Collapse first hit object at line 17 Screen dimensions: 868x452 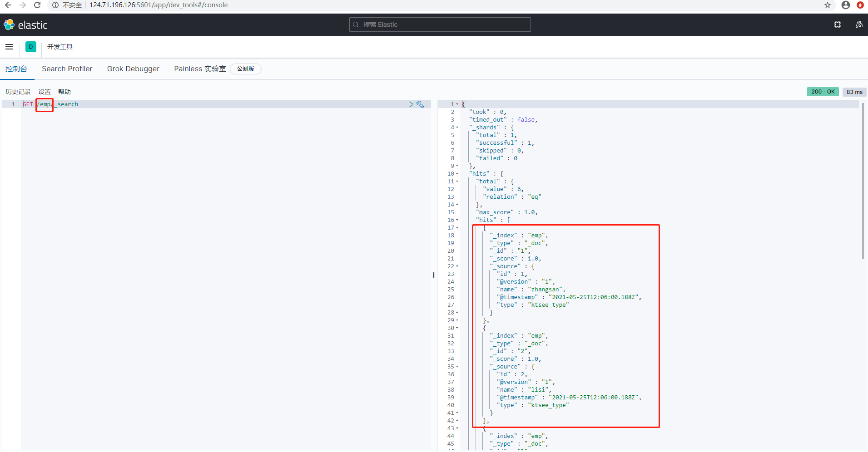tap(457, 228)
